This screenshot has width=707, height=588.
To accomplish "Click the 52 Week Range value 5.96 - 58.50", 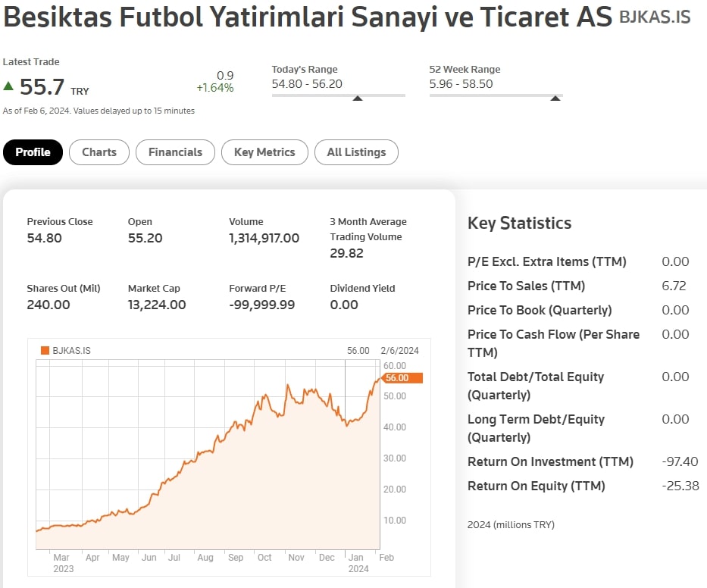I will pos(461,84).
